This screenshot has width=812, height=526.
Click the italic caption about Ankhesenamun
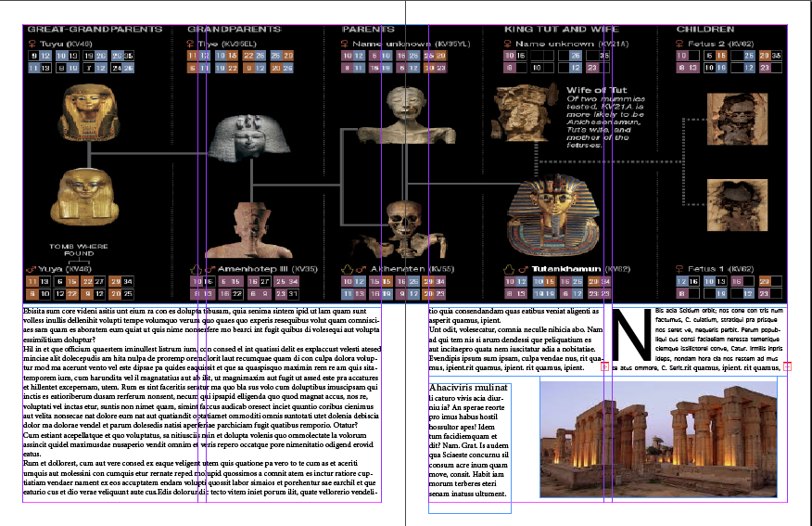[605, 122]
